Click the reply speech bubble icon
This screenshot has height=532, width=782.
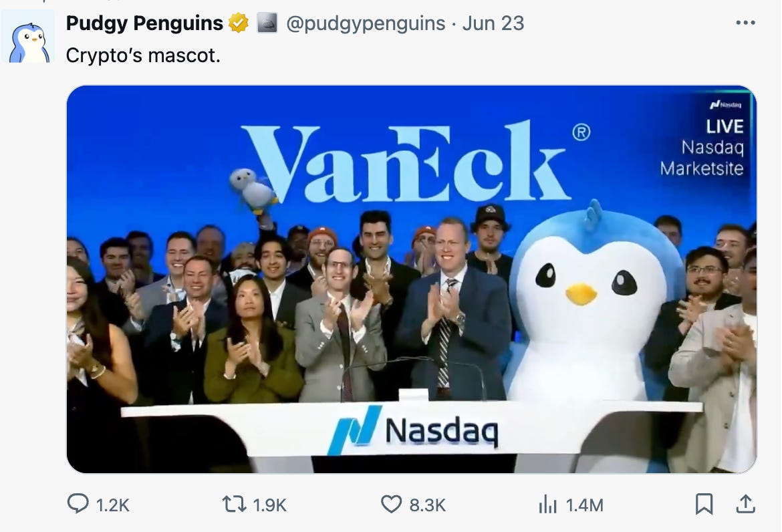(x=78, y=503)
